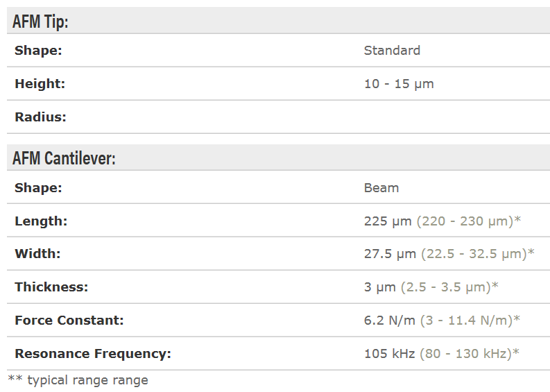
Task: Select the Thickness label
Action: coord(51,287)
